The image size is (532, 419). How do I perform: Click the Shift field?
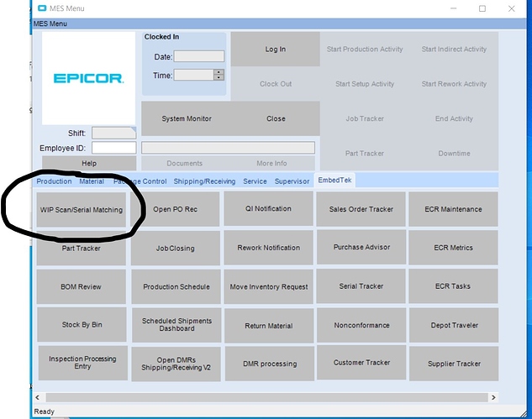click(x=113, y=133)
